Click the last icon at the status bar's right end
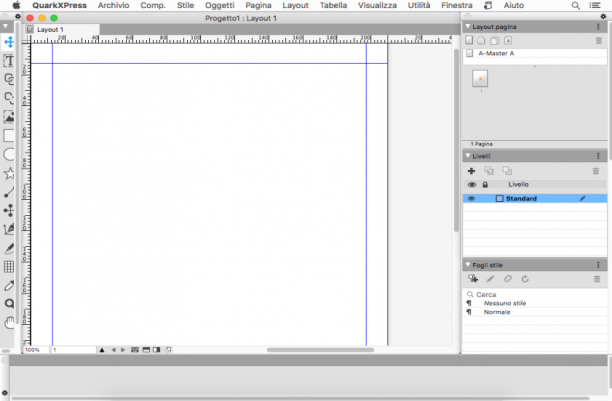The width and height of the screenshot is (612, 401). coord(168,350)
